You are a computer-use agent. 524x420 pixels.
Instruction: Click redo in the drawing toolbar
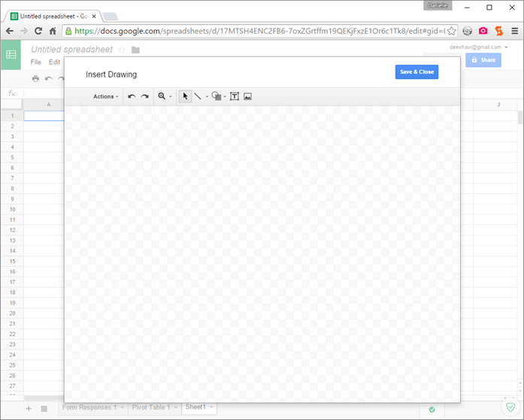pos(144,96)
